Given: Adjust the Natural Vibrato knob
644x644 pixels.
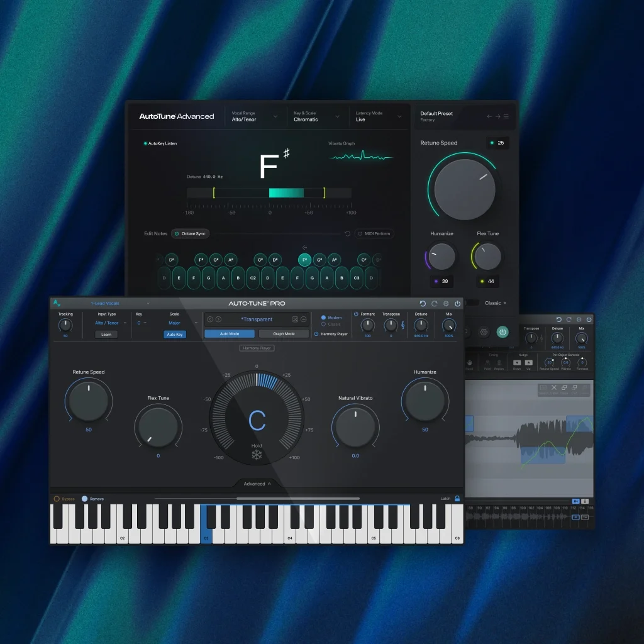Looking at the screenshot, I should coord(355,426).
